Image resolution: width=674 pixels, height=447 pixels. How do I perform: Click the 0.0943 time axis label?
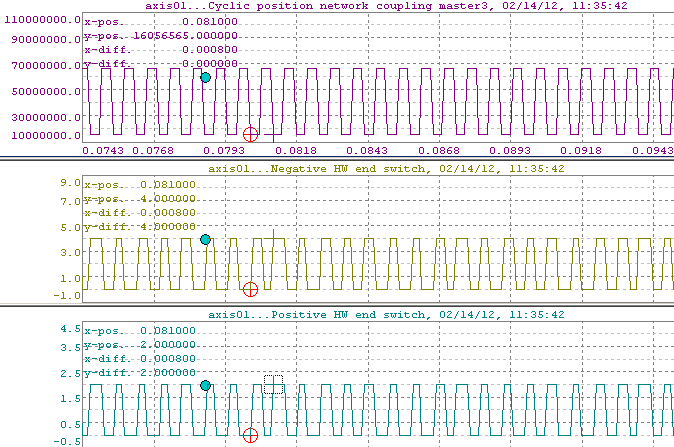click(x=653, y=151)
